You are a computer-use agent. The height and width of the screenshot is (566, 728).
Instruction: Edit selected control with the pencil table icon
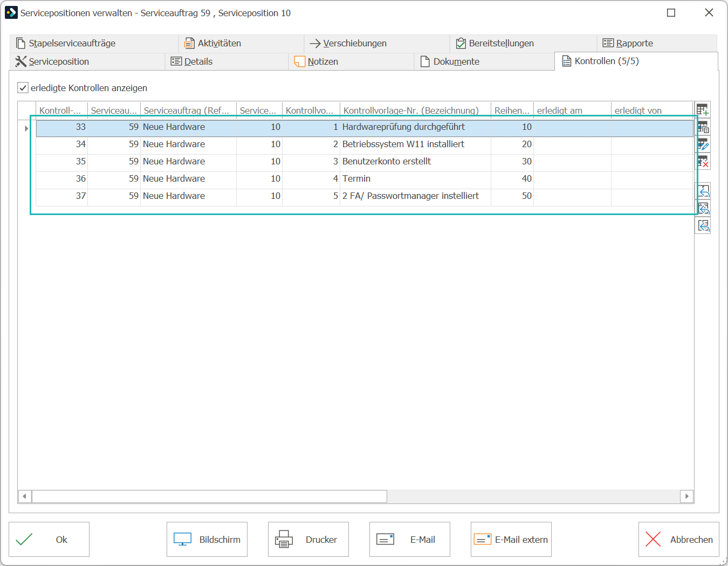tap(703, 144)
